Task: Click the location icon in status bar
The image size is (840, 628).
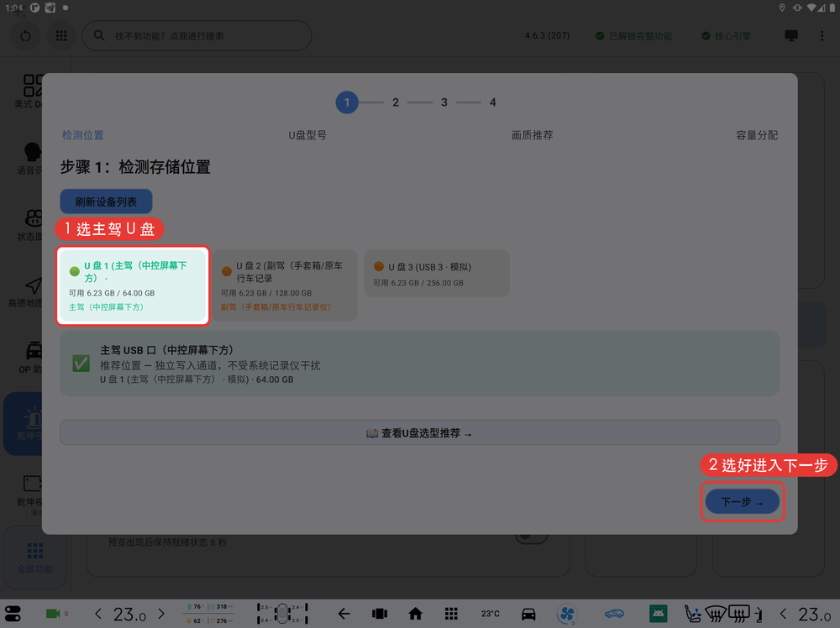Action: point(782,8)
